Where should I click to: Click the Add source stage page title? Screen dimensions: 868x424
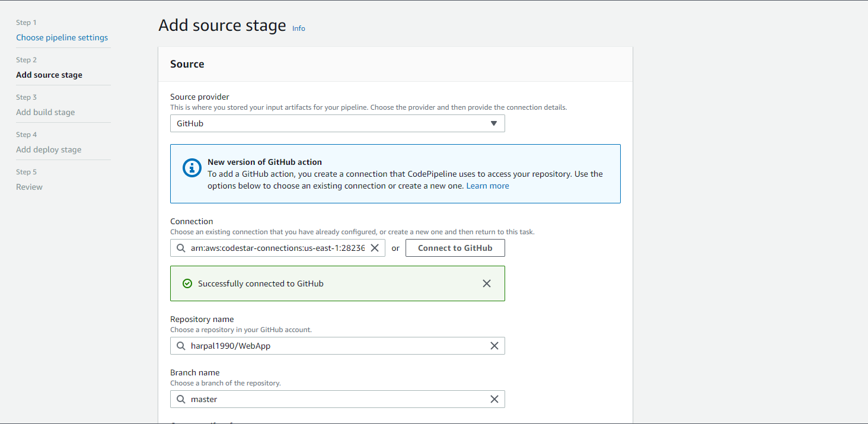[222, 25]
